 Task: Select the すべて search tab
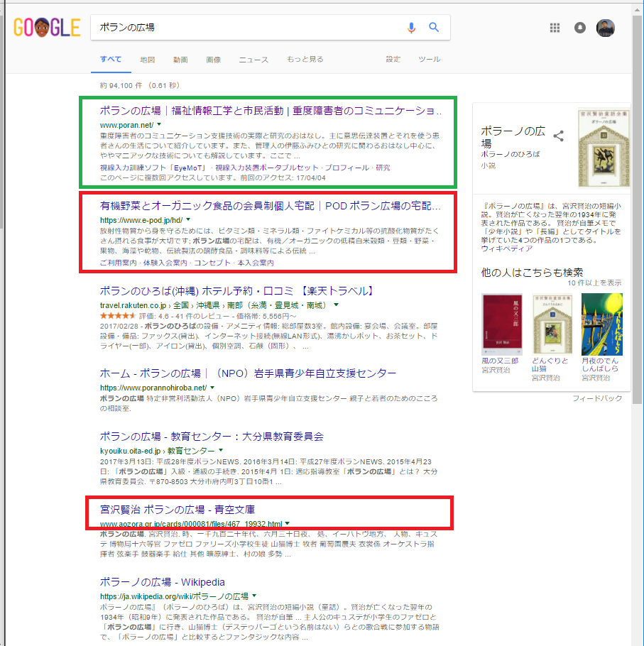[111, 60]
